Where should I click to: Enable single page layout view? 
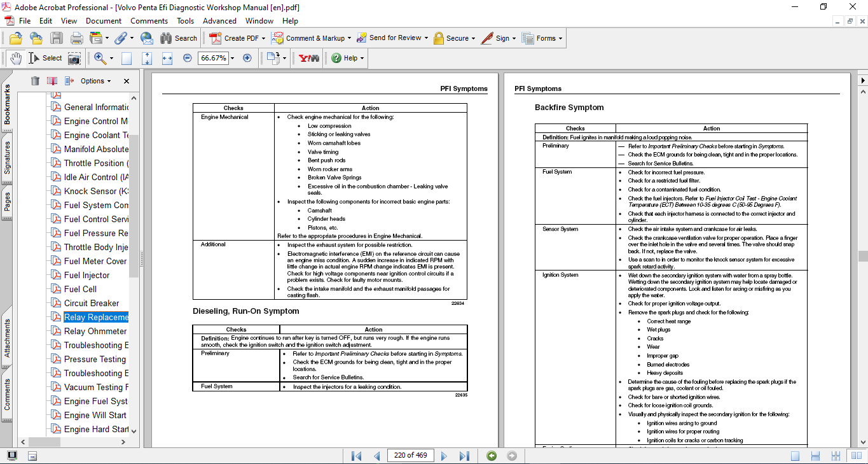[x=795, y=456]
